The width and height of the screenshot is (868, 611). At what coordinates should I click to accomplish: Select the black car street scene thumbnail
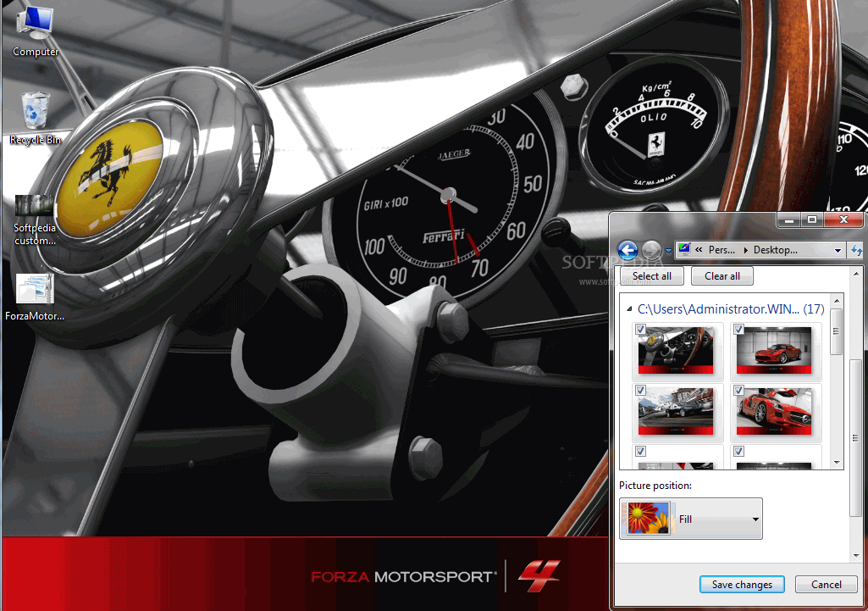pos(676,411)
